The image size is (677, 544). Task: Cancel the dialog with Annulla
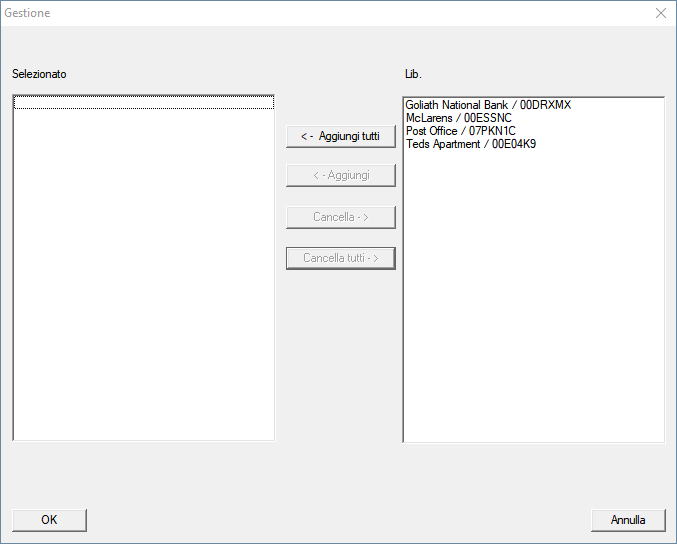coord(628,520)
